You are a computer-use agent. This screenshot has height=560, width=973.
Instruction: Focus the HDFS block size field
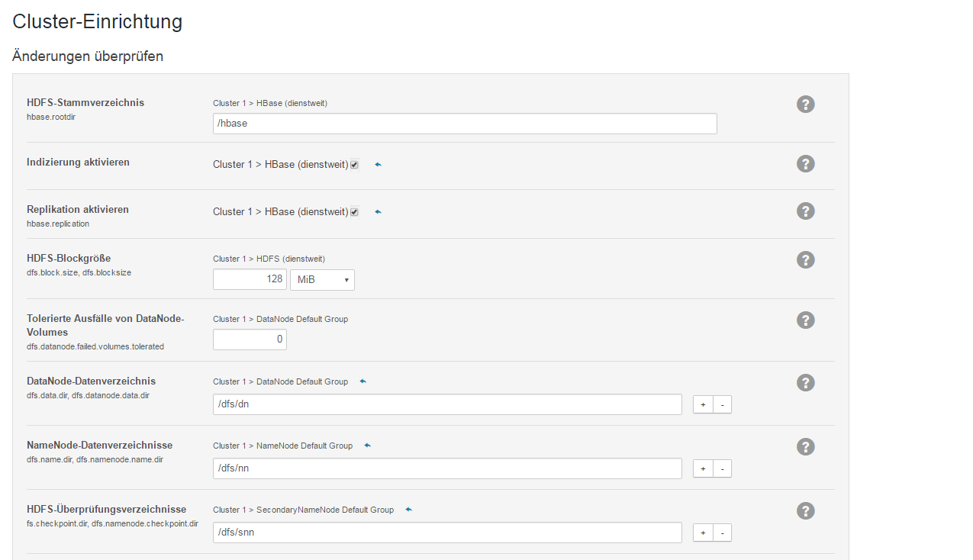250,280
